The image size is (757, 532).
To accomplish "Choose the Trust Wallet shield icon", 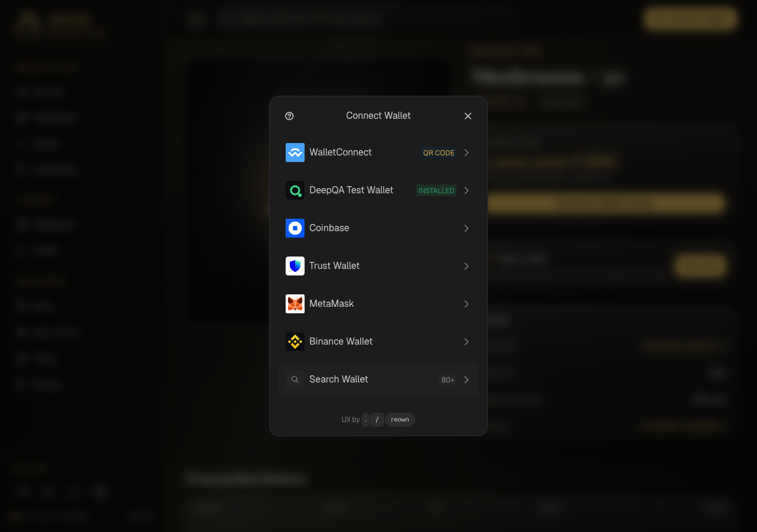I will [x=295, y=266].
